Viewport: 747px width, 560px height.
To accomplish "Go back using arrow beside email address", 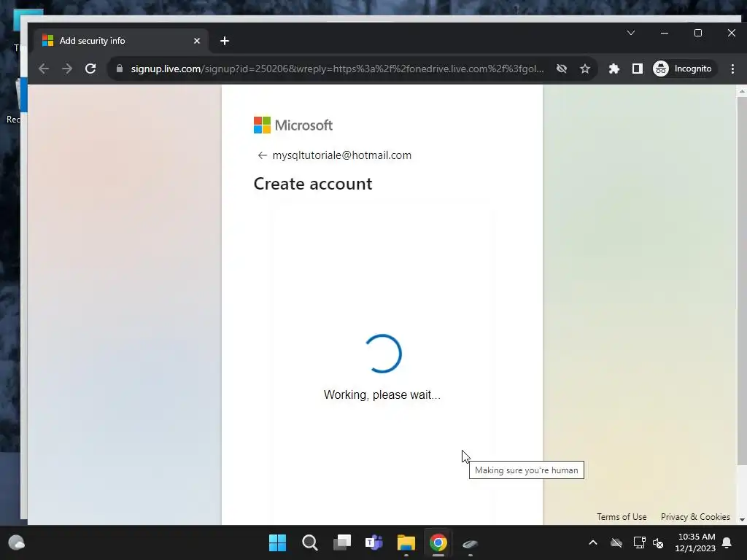I will pyautogui.click(x=262, y=155).
